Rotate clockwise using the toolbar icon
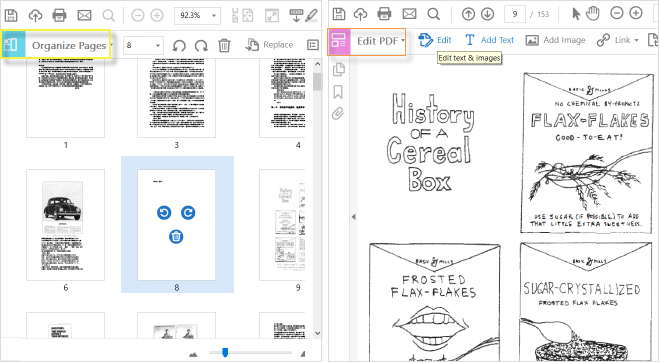The width and height of the screenshot is (660, 362). [x=201, y=45]
